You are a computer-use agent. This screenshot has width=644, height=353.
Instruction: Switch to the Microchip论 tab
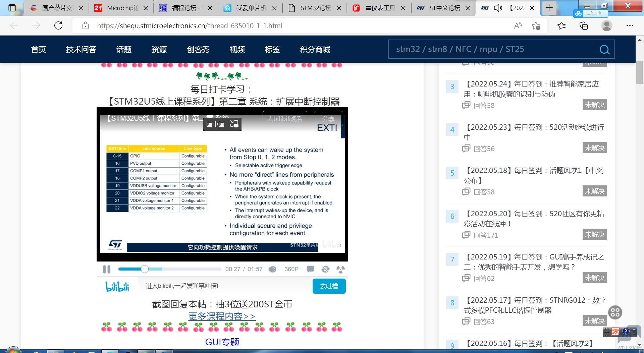point(121,8)
